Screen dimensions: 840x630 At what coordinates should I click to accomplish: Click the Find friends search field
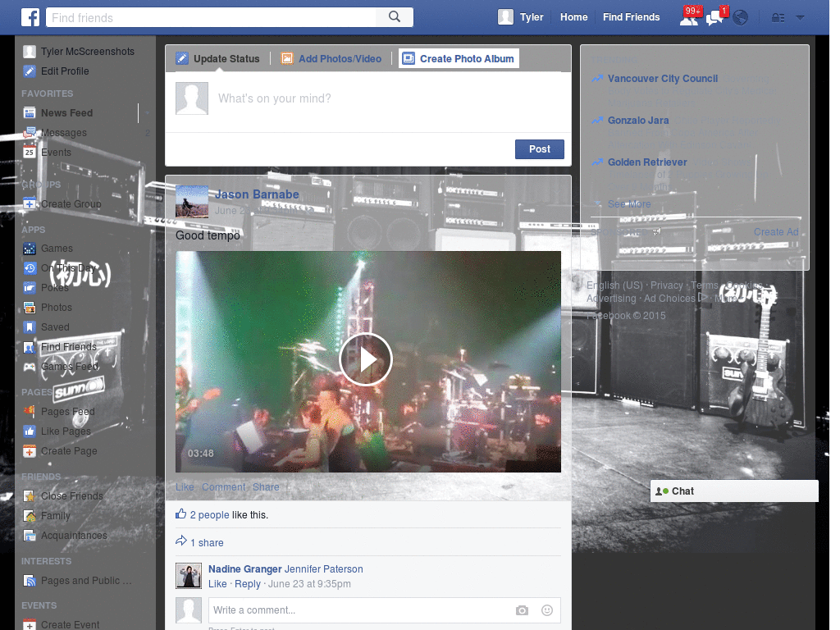(x=211, y=17)
